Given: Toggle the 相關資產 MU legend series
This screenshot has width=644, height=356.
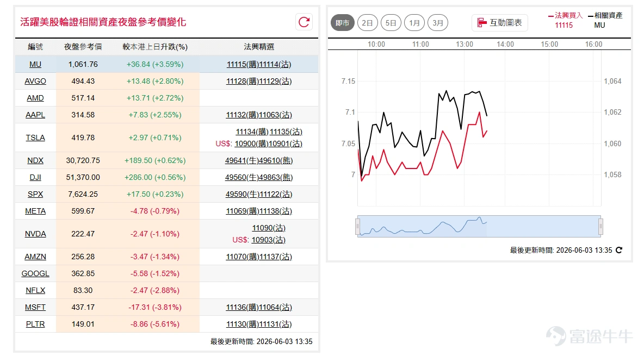Looking at the screenshot, I should pos(605,20).
